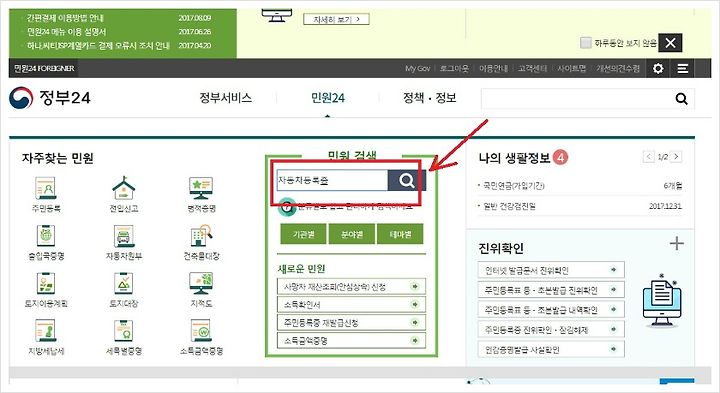Click the top site search magnifier icon
This screenshot has width=720, height=393.
(681, 99)
